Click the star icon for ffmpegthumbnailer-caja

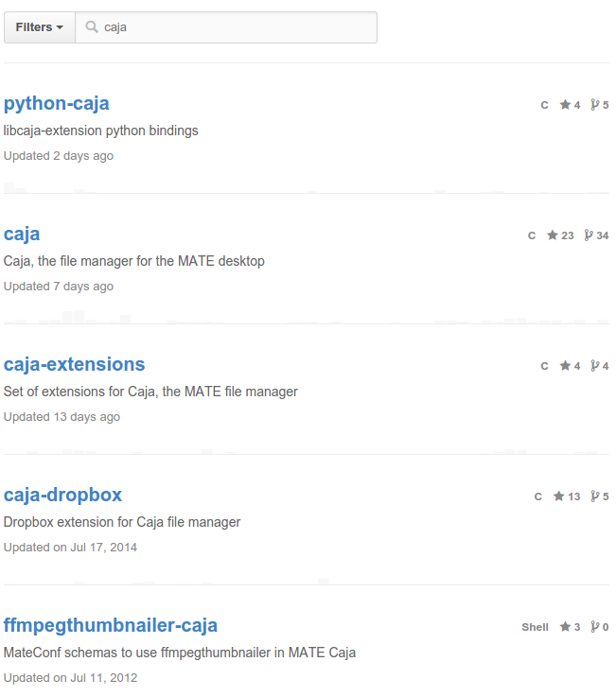tap(565, 626)
